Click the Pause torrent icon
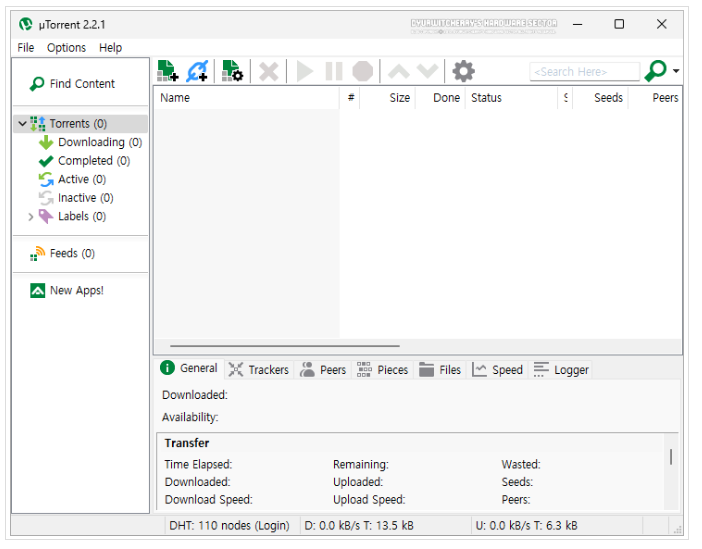The width and height of the screenshot is (702, 549). (x=334, y=71)
